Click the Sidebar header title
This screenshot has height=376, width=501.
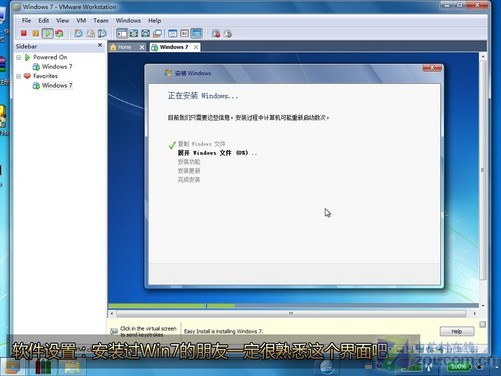(26, 46)
